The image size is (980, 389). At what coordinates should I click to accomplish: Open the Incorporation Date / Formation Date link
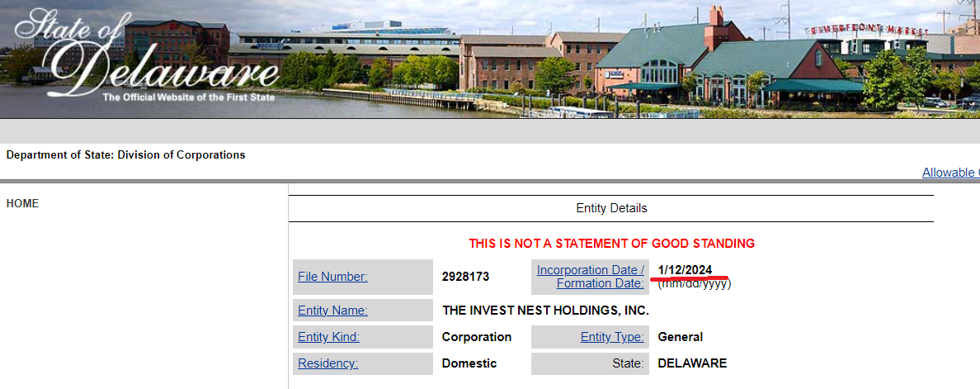pyautogui.click(x=590, y=277)
